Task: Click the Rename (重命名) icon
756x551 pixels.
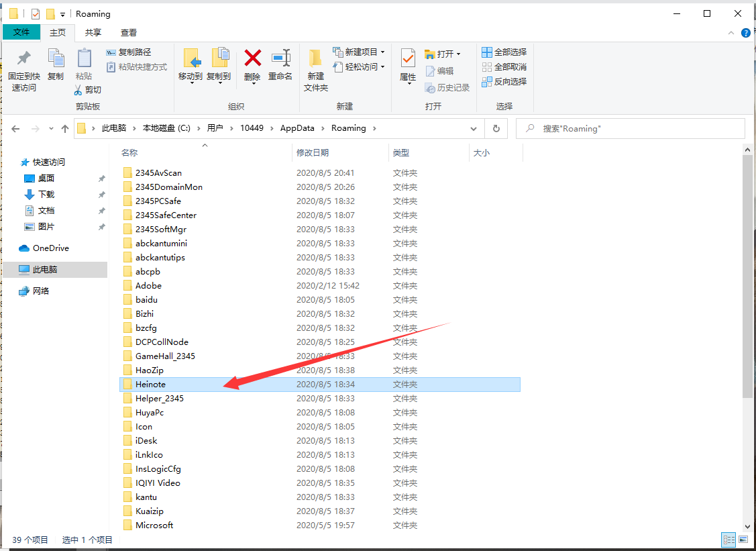Action: tap(280, 58)
